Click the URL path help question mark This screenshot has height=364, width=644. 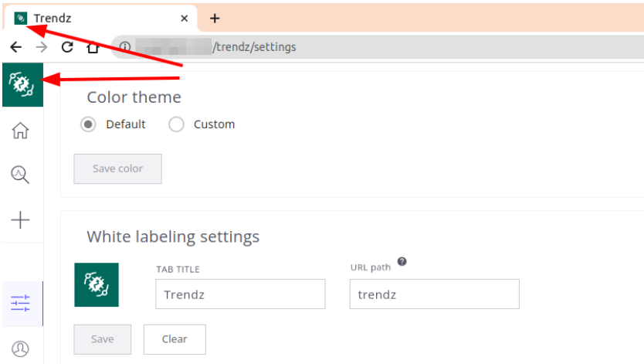[402, 261]
